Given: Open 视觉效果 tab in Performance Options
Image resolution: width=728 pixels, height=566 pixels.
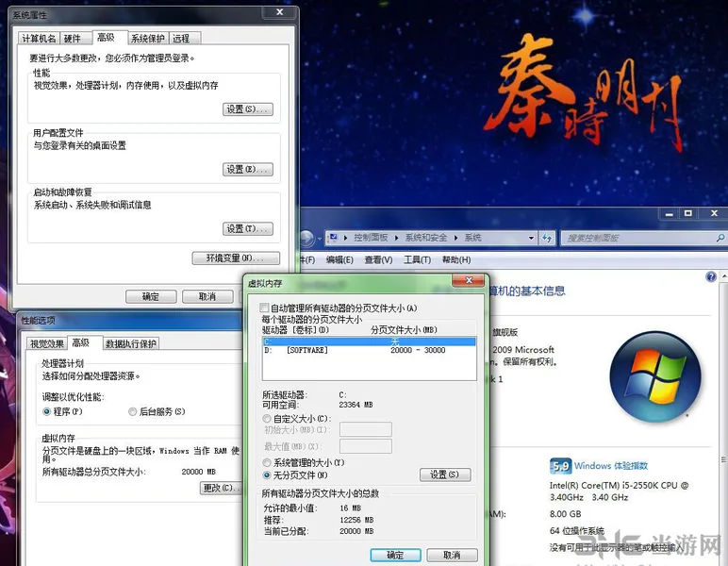Looking at the screenshot, I should coord(47,343).
